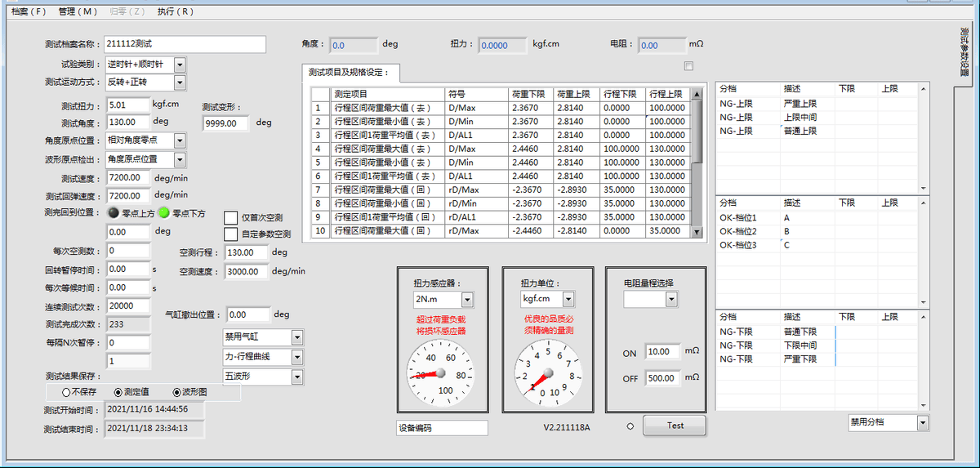Enable the 自定参数空测 checkbox
The width and height of the screenshot is (980, 468).
tap(230, 234)
